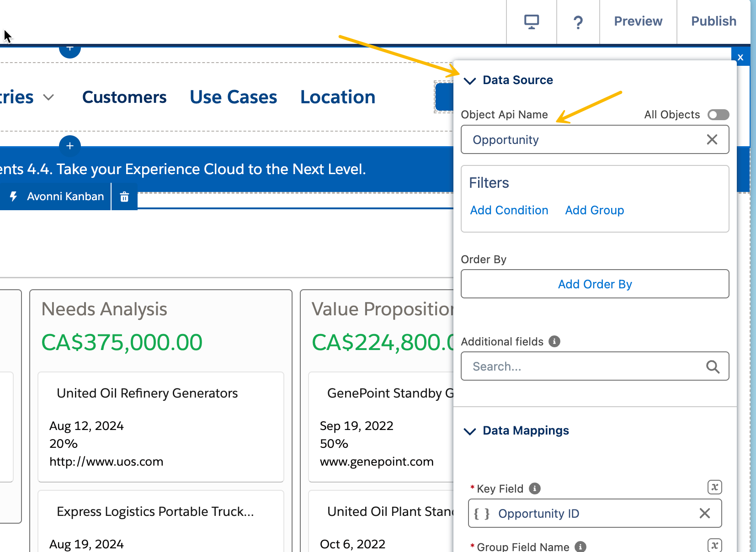Enable the All Objects toggle
Image resolution: width=756 pixels, height=552 pixels.
718,115
